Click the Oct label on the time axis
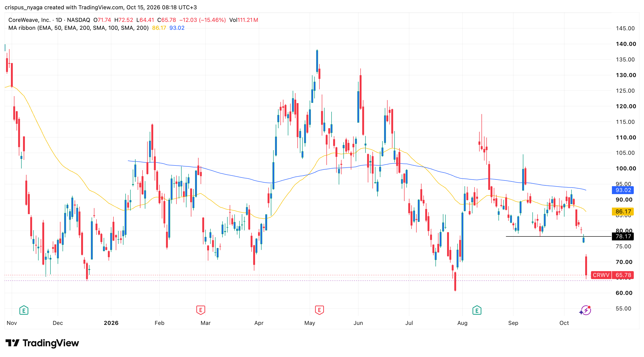This screenshot has width=644, height=357. point(564,323)
